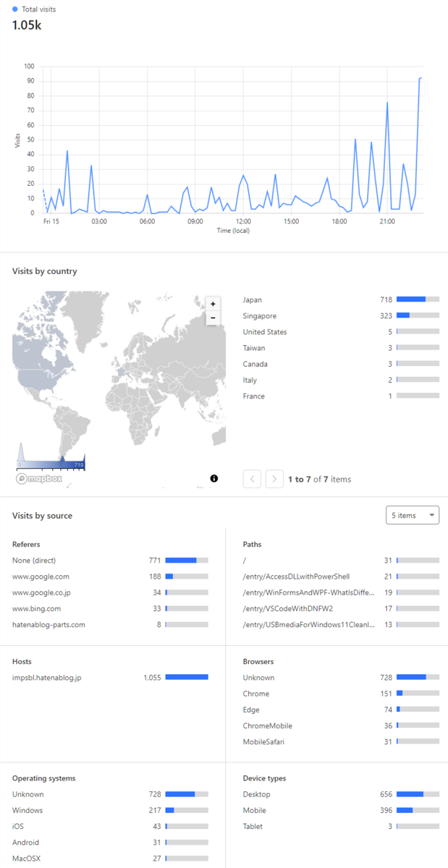Image resolution: width=448 pixels, height=868 pixels.
Task: Click Tablet device type row
Action: [341, 826]
